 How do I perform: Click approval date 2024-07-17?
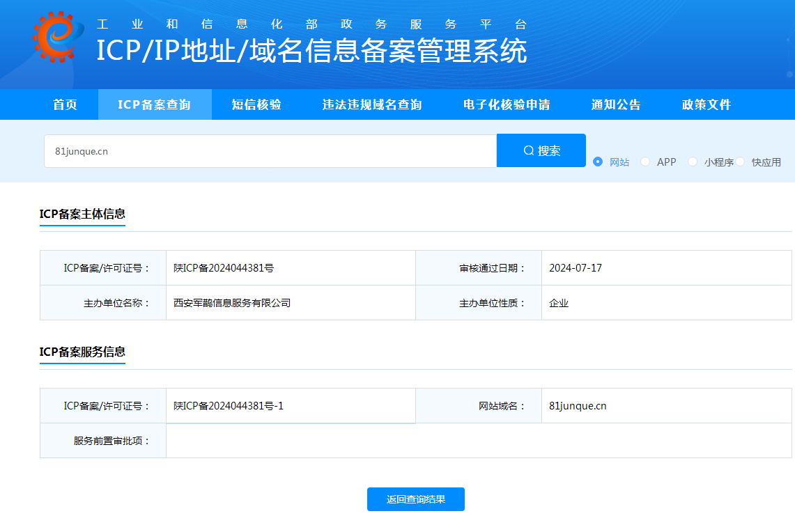576,268
